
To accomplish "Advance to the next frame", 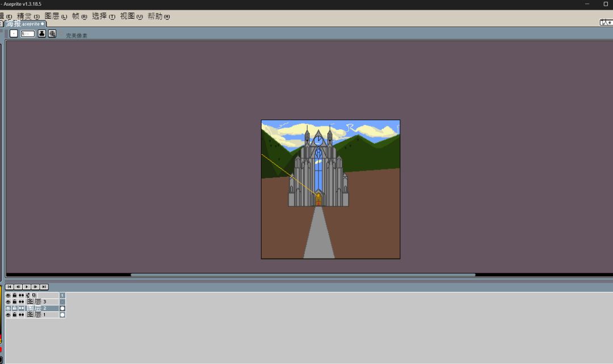I will [x=35, y=287].
